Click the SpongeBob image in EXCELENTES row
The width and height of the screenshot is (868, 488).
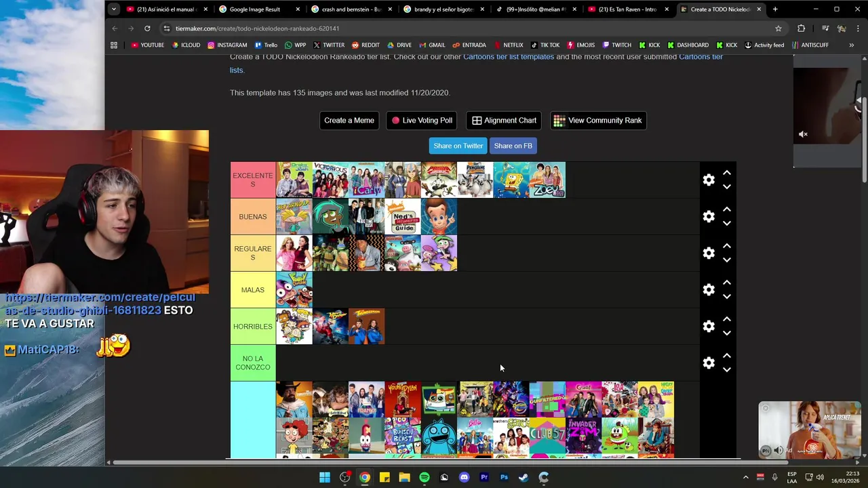(x=511, y=180)
